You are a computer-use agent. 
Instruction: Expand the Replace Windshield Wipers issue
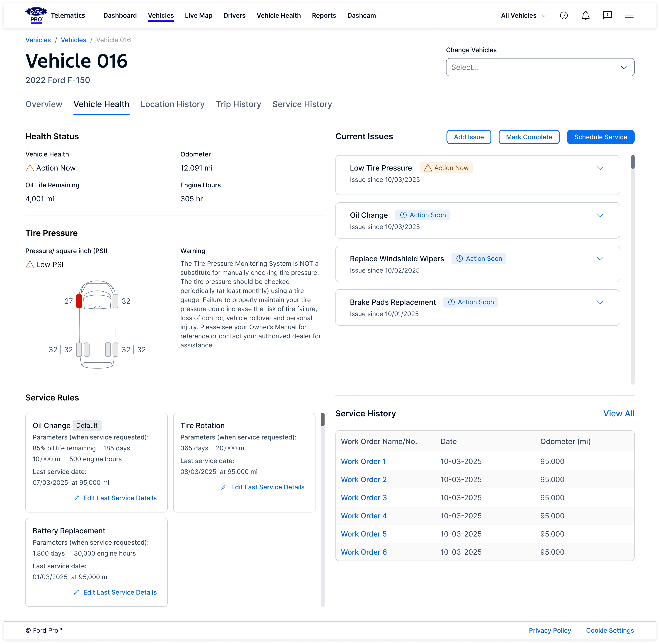pyautogui.click(x=600, y=259)
